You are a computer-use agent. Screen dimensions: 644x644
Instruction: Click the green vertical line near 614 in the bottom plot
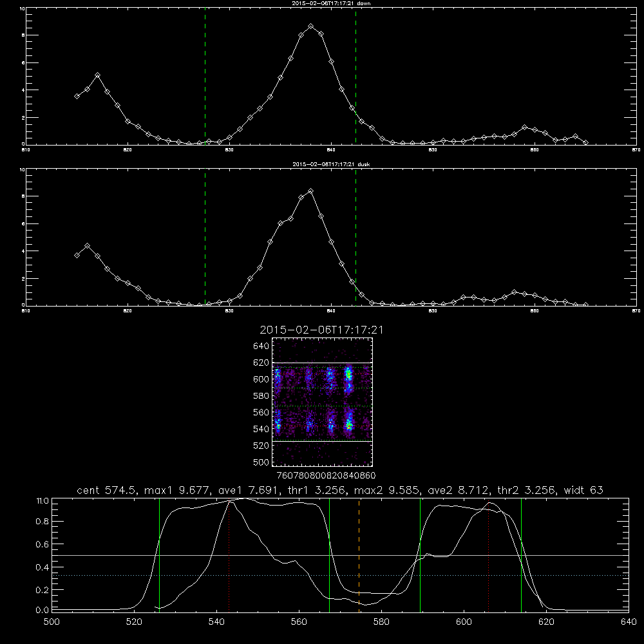pyautogui.click(x=521, y=555)
